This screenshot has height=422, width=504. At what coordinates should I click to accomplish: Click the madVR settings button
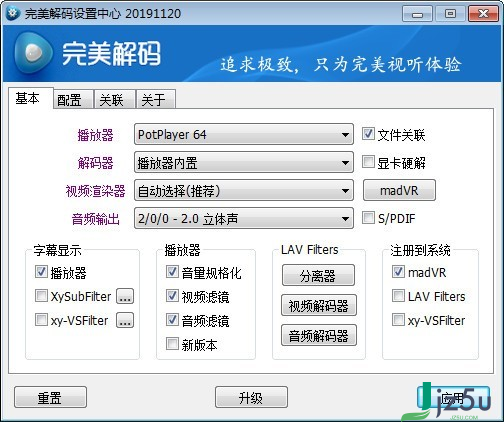tap(399, 190)
